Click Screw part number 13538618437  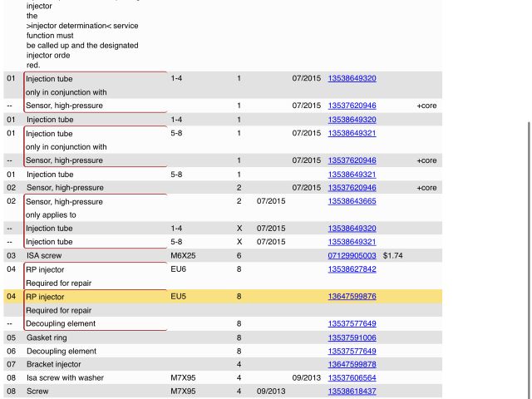tap(352, 391)
